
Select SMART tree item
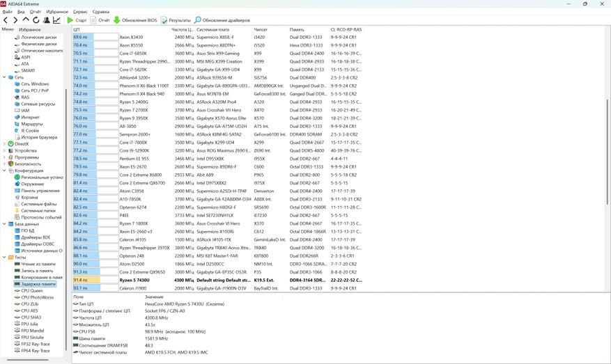pos(28,70)
